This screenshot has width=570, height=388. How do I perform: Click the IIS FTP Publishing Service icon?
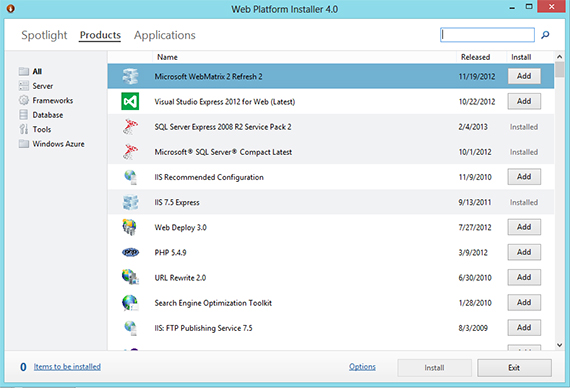130,328
